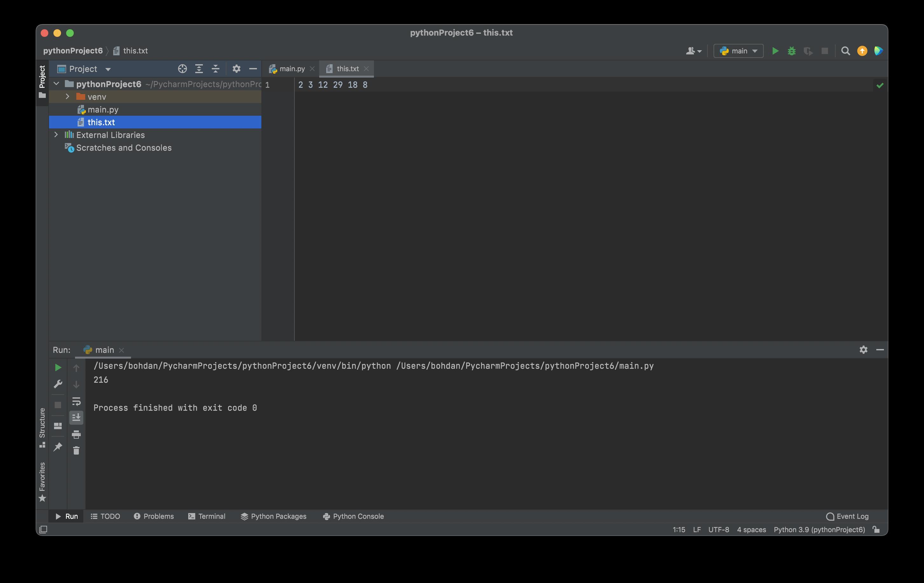Collapse all project tree items
924x583 pixels.
215,69
